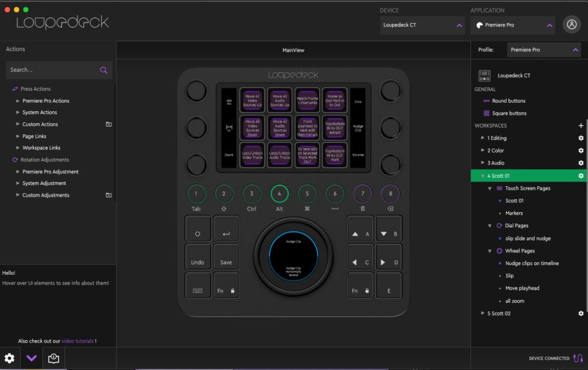588x370 pixels.
Task: Select round button 3 Ctrl
Action: 252,194
